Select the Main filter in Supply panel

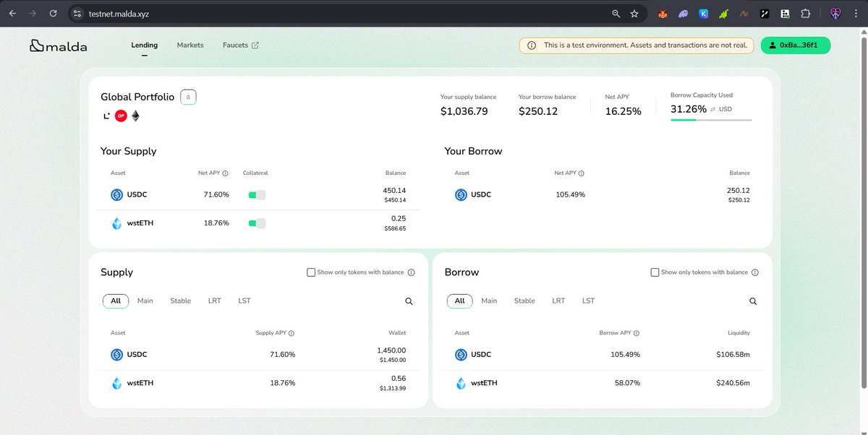click(x=145, y=301)
